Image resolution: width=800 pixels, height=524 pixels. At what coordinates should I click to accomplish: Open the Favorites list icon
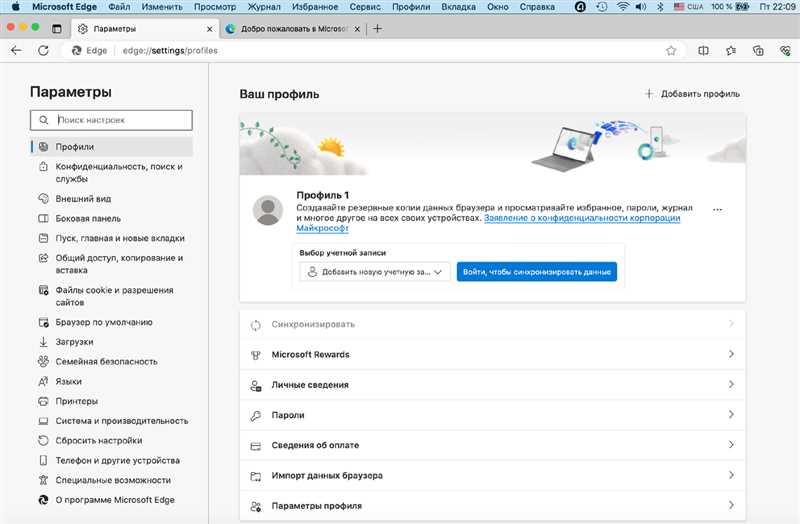click(x=731, y=51)
